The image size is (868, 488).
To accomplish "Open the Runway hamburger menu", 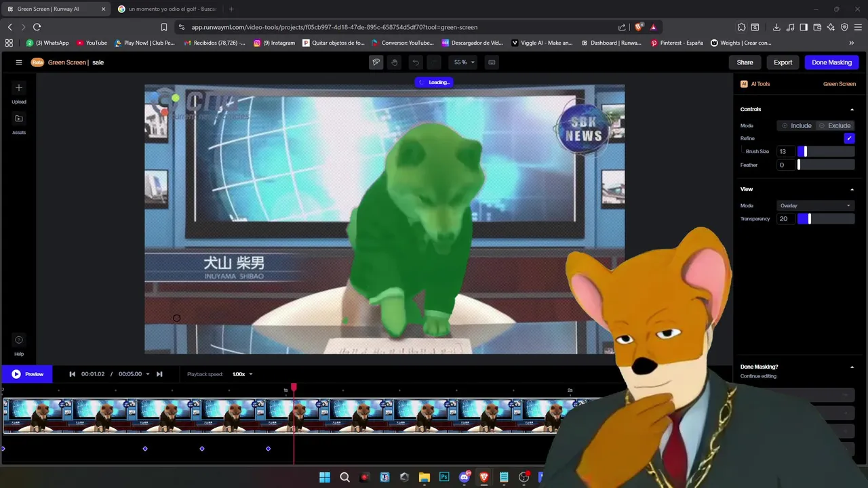I will 19,62.
